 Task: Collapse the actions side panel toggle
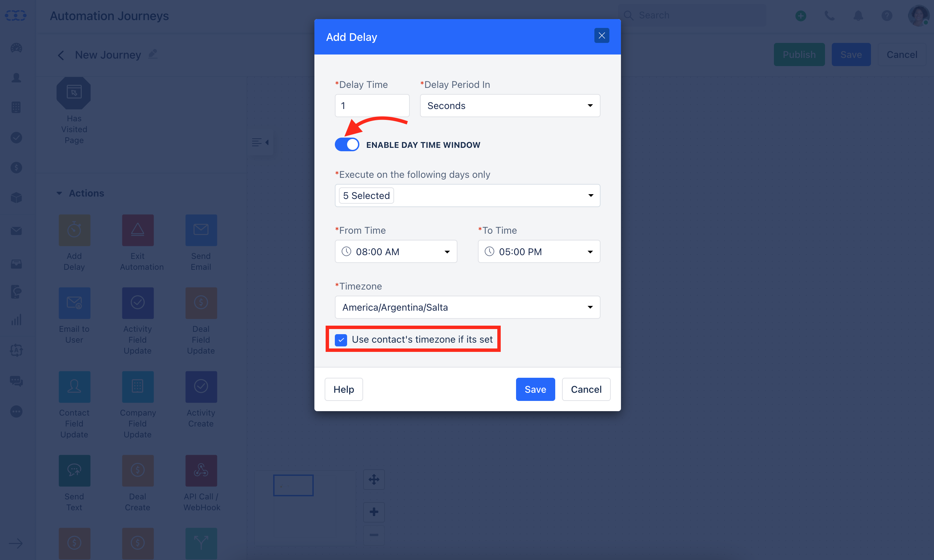point(260,142)
